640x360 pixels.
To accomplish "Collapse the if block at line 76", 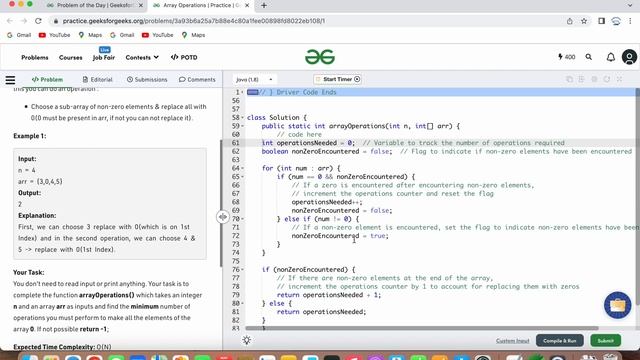I will click(x=242, y=269).
